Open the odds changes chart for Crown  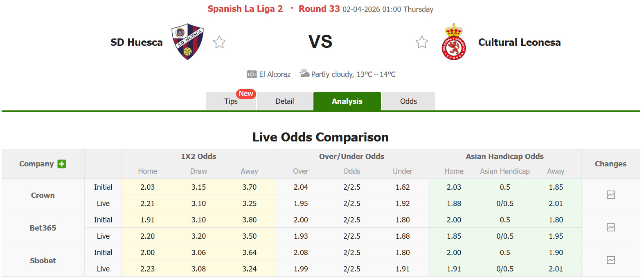(611, 195)
